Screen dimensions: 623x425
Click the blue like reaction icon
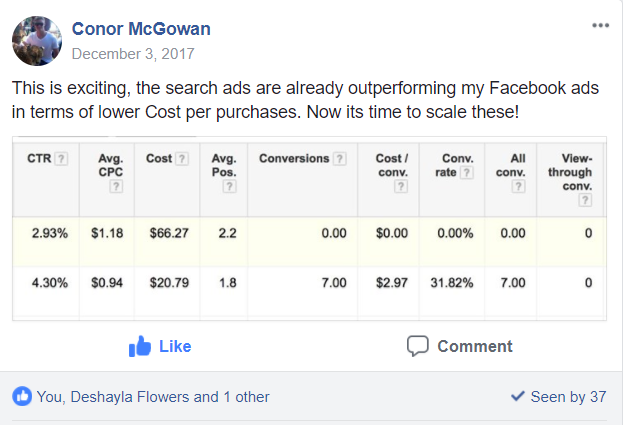tap(21, 396)
